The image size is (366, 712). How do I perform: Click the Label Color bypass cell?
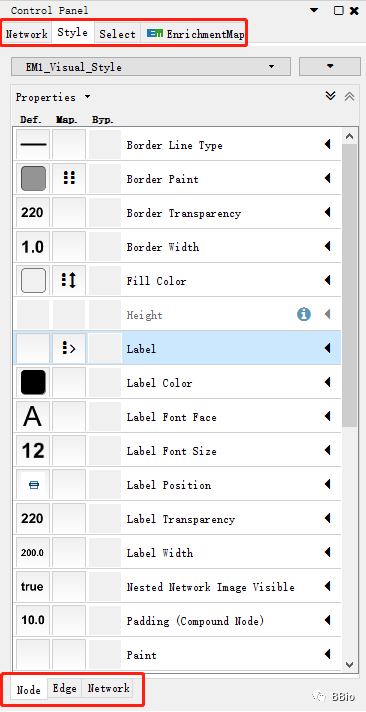click(105, 383)
